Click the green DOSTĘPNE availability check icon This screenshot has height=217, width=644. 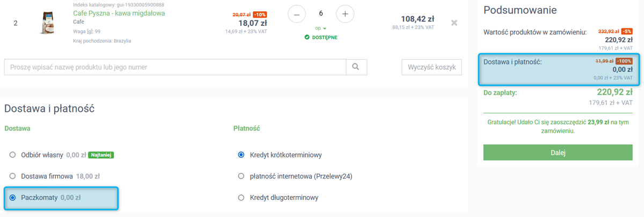pos(307,37)
